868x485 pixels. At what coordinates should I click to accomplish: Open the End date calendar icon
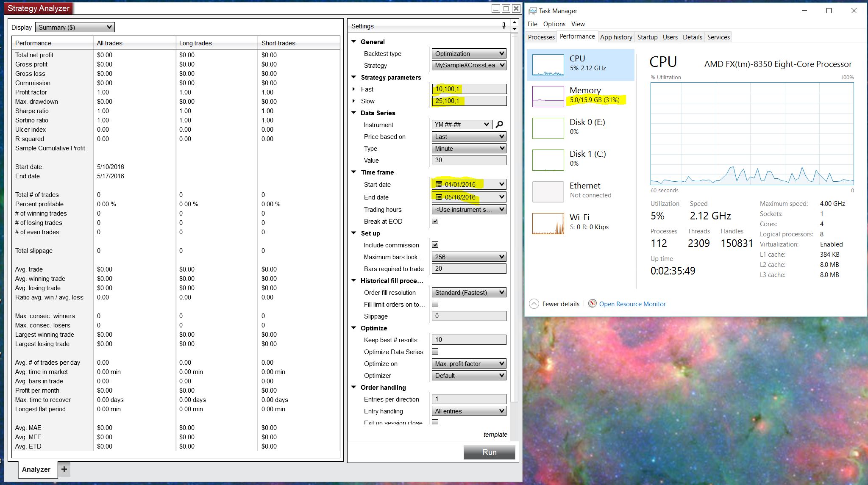click(x=439, y=197)
